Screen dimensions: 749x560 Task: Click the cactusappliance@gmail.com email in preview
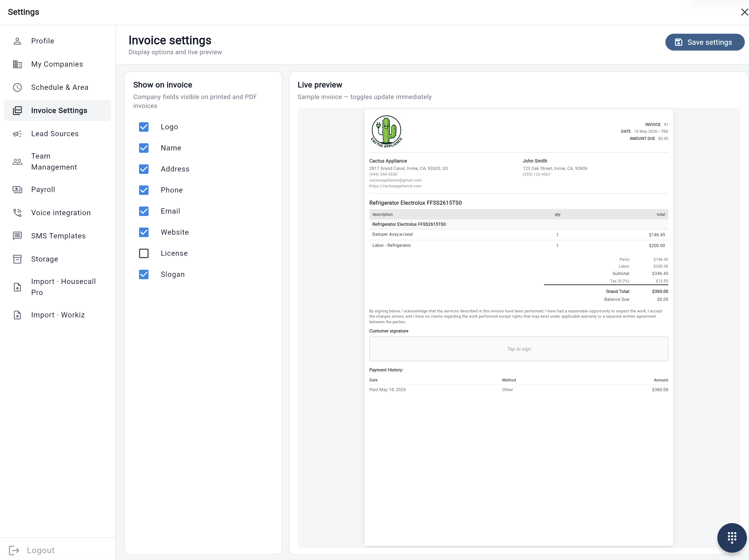(x=395, y=180)
